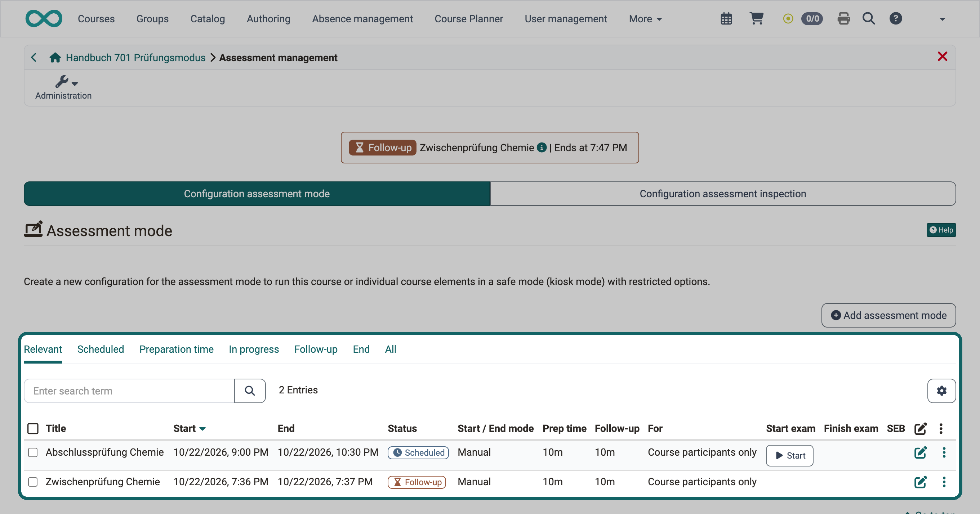980x514 pixels.
Task: Click Add assessment mode button
Action: pyautogui.click(x=888, y=315)
